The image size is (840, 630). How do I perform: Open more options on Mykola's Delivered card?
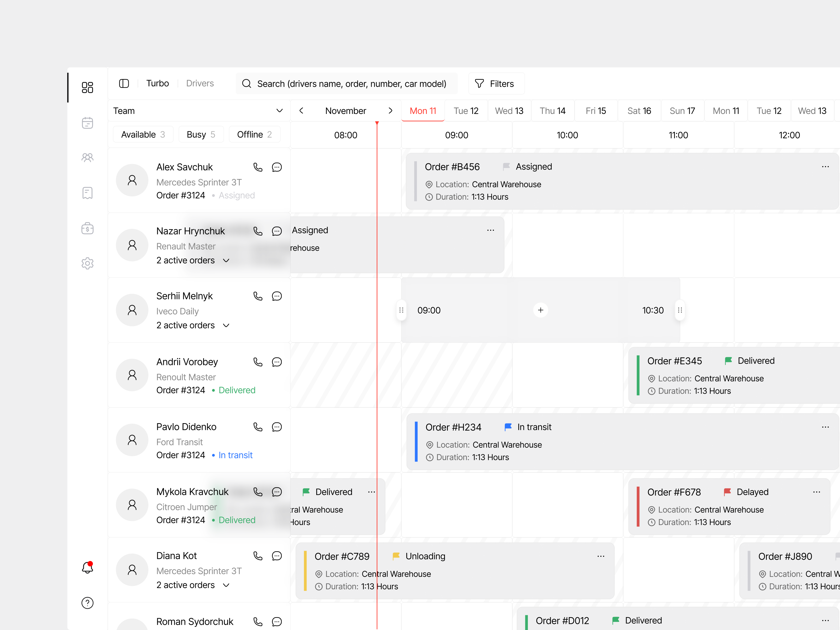coord(371,492)
